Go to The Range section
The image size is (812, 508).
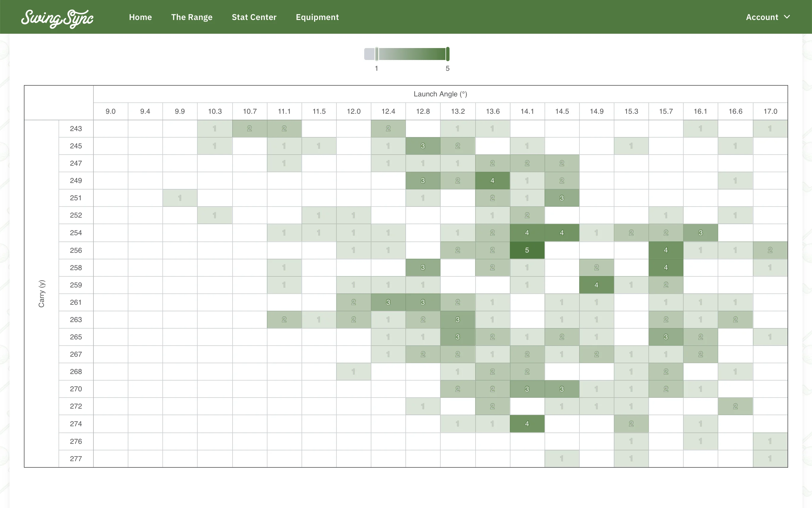(191, 17)
